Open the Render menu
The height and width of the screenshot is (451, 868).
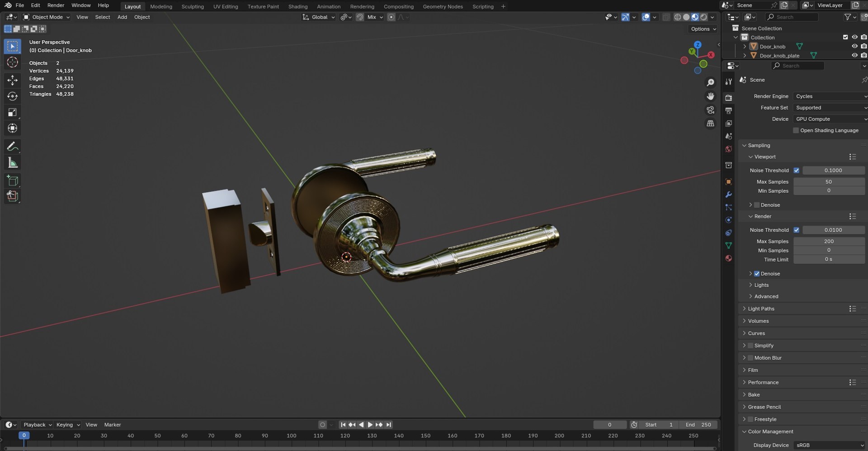coord(56,5)
